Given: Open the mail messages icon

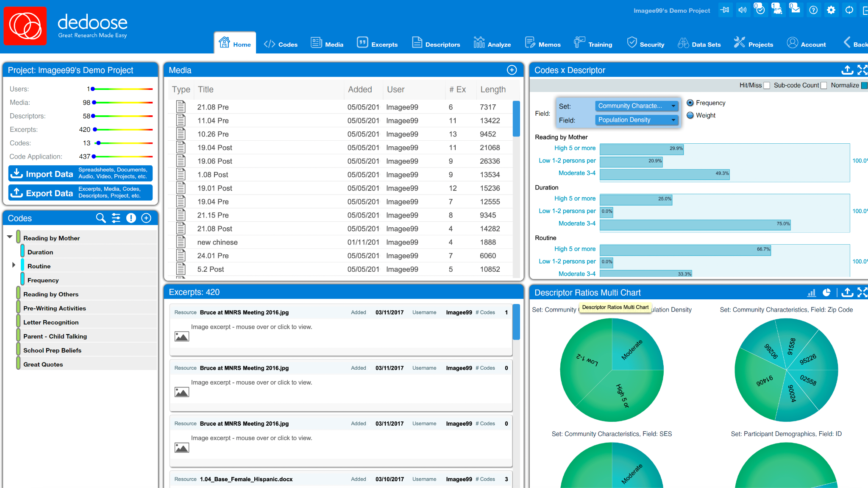Looking at the screenshot, I should point(795,9).
